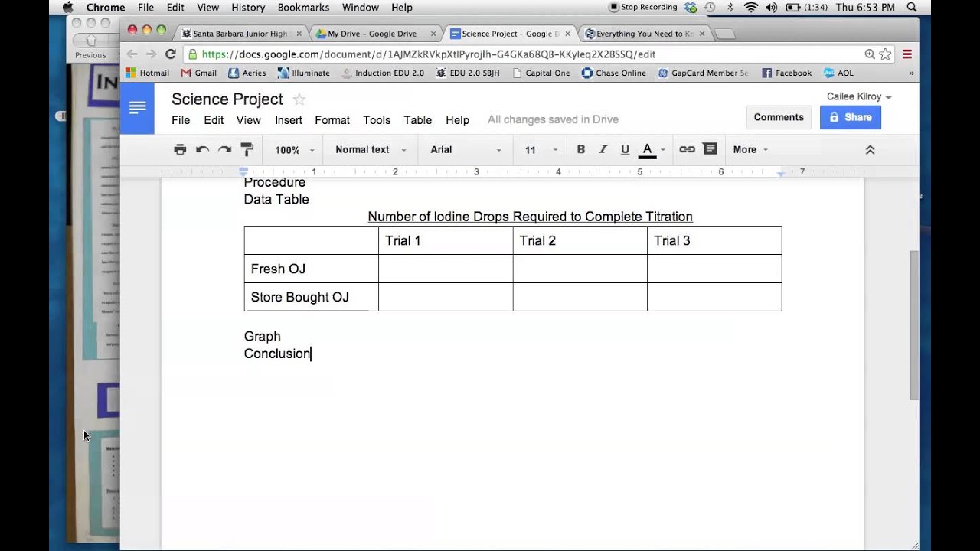Screen dimensions: 980x551
Task: Toggle Italic formatting
Action: click(603, 149)
